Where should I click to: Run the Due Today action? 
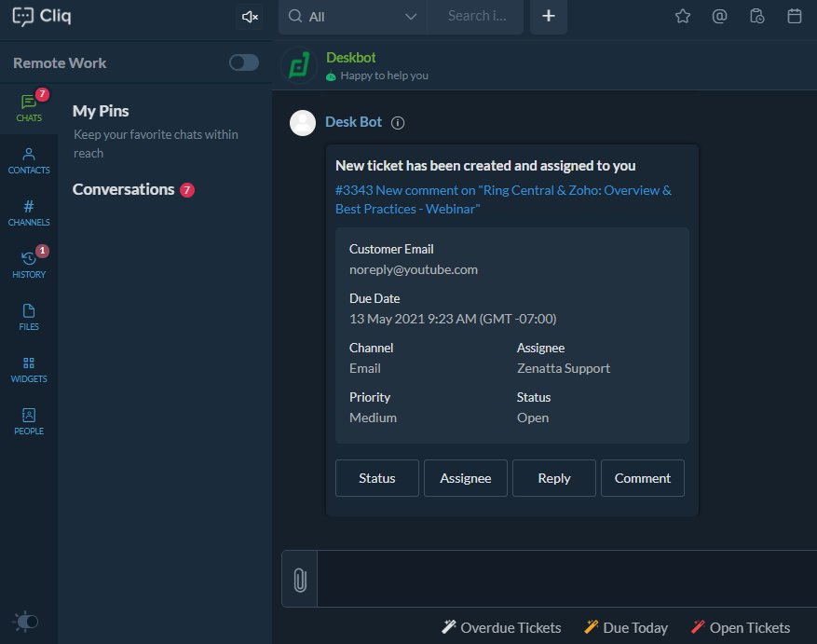tap(626, 628)
